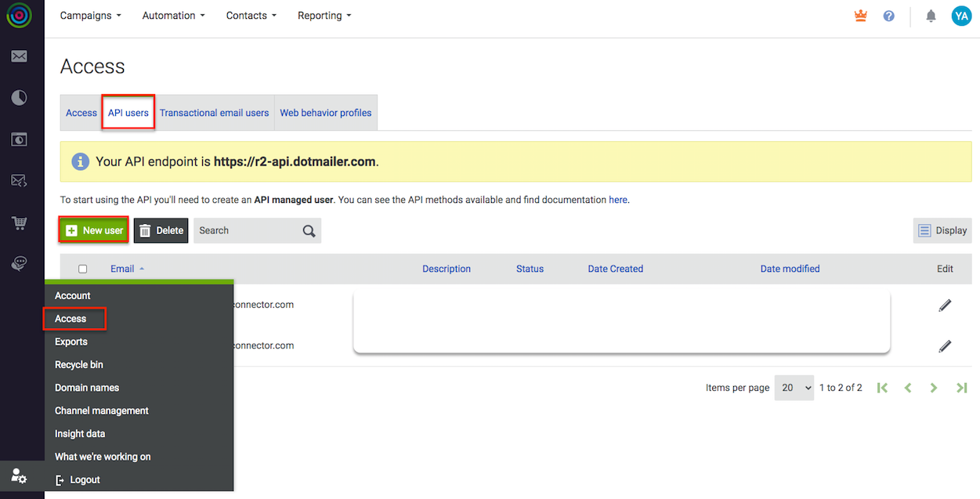
Task: Select Domain names from settings menu
Action: click(87, 388)
